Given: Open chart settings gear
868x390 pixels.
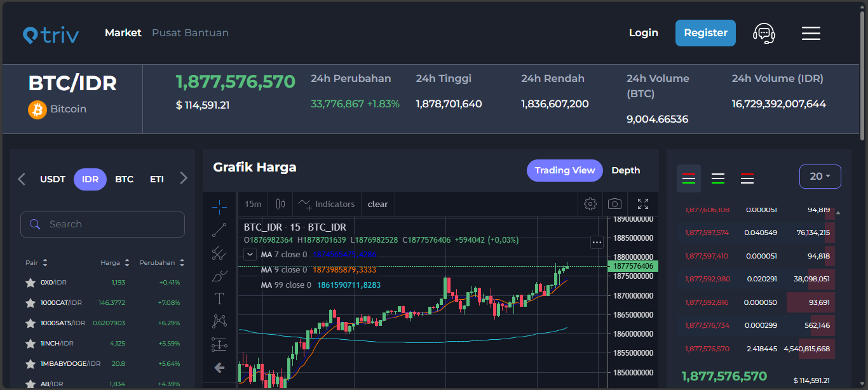Looking at the screenshot, I should point(590,204).
